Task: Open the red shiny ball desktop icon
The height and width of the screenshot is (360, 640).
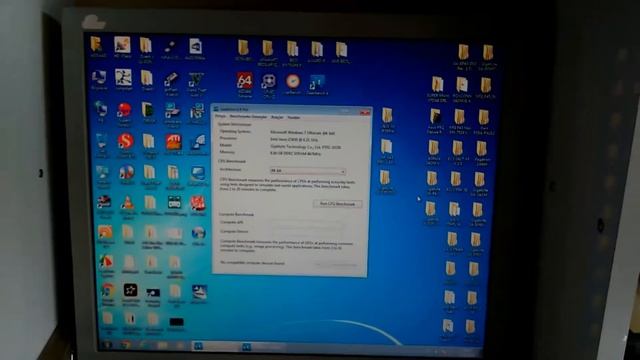Action: pos(124,110)
